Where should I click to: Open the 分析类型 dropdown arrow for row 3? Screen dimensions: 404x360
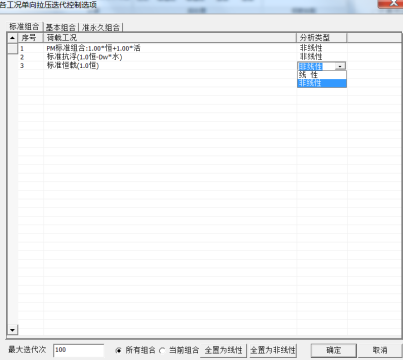(x=340, y=66)
